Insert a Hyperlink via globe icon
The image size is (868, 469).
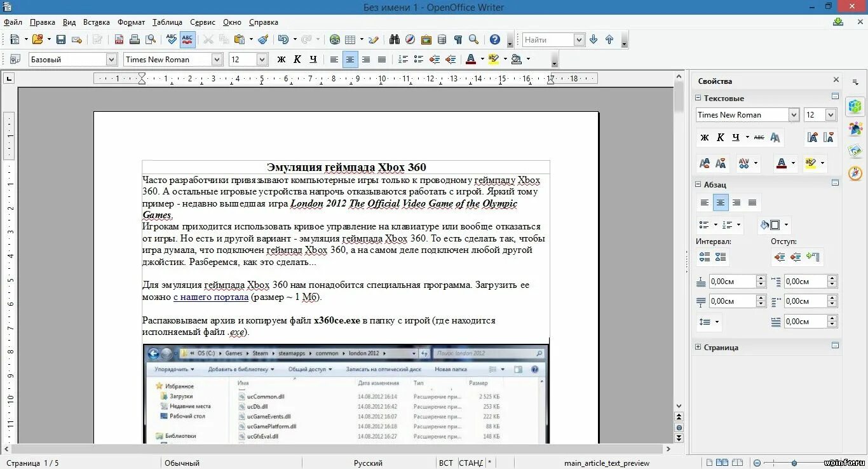pyautogui.click(x=334, y=39)
